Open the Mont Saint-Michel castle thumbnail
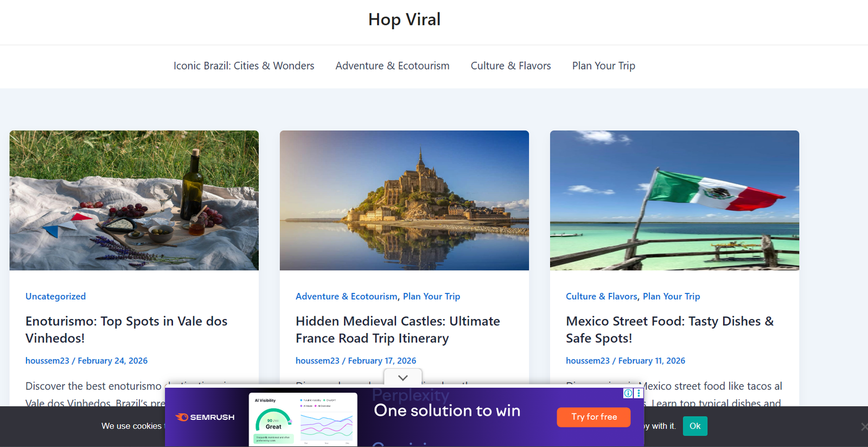 pos(404,200)
